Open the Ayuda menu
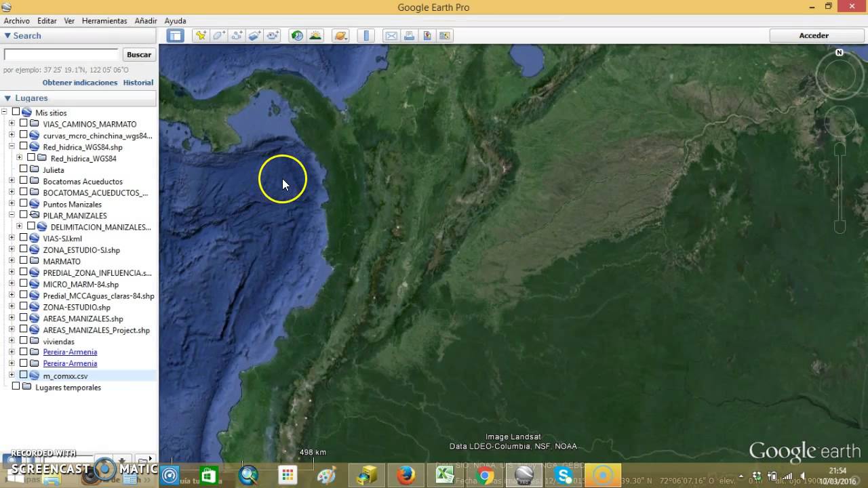Viewport: 868px width, 488px height. [175, 21]
